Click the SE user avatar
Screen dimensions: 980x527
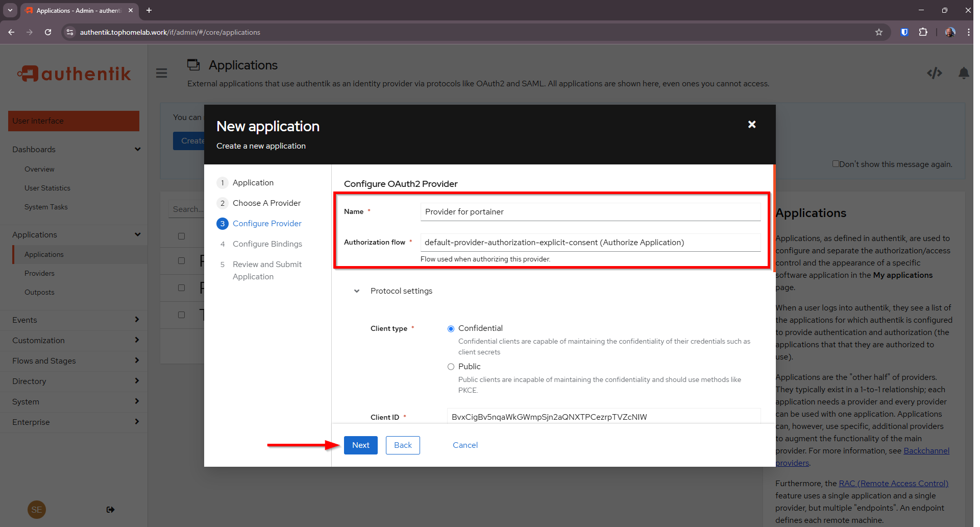pos(37,510)
